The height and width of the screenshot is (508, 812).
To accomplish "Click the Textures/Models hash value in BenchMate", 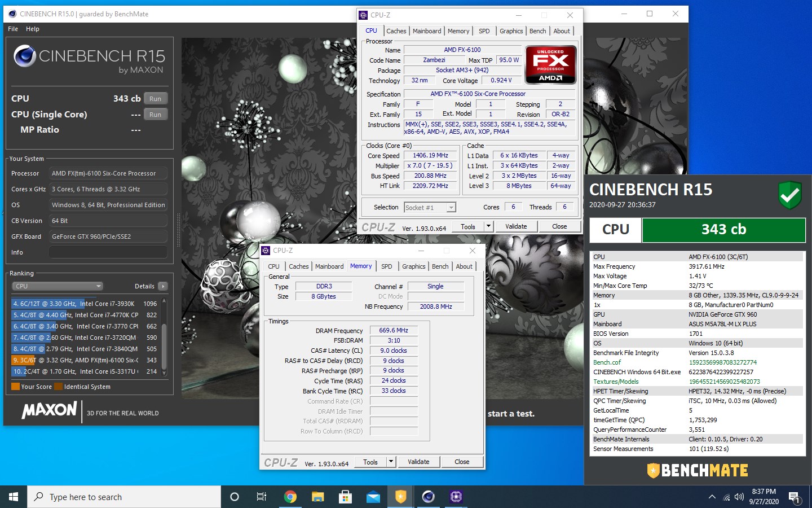I will tap(724, 382).
